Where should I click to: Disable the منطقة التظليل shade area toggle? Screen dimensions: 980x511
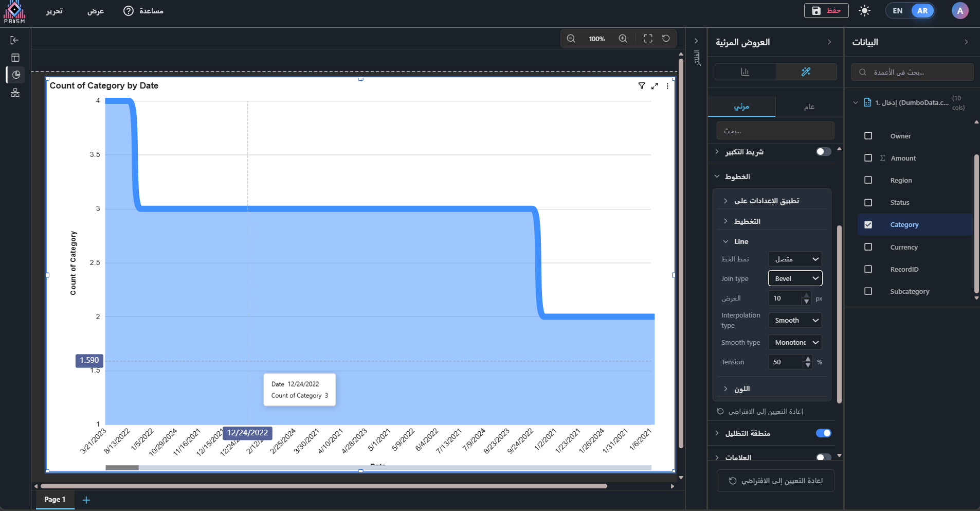[823, 433]
